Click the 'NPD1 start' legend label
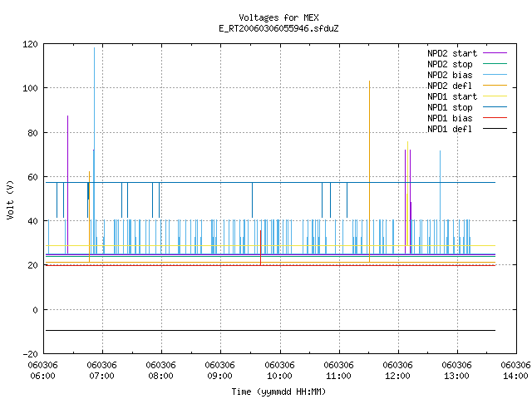 (x=452, y=96)
